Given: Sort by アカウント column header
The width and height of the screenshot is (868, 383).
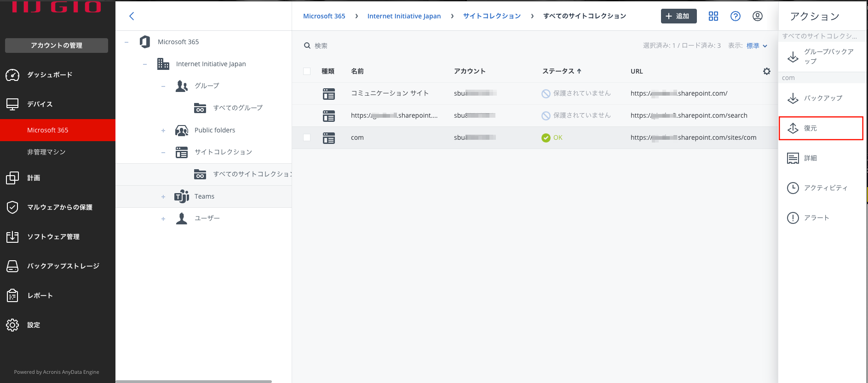Looking at the screenshot, I should (x=470, y=71).
